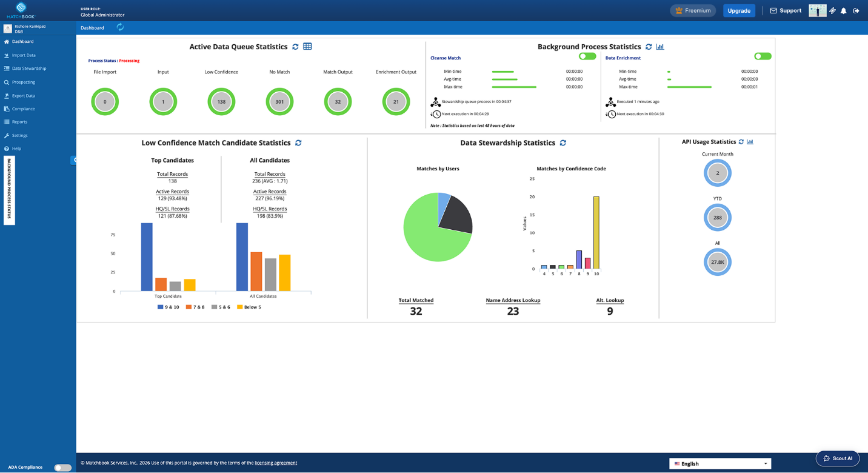Click the user profile picture in the header

click(x=818, y=11)
